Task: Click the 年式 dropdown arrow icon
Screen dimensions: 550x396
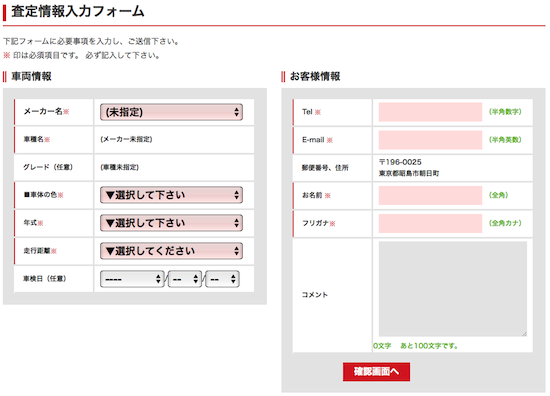Action: pos(236,223)
